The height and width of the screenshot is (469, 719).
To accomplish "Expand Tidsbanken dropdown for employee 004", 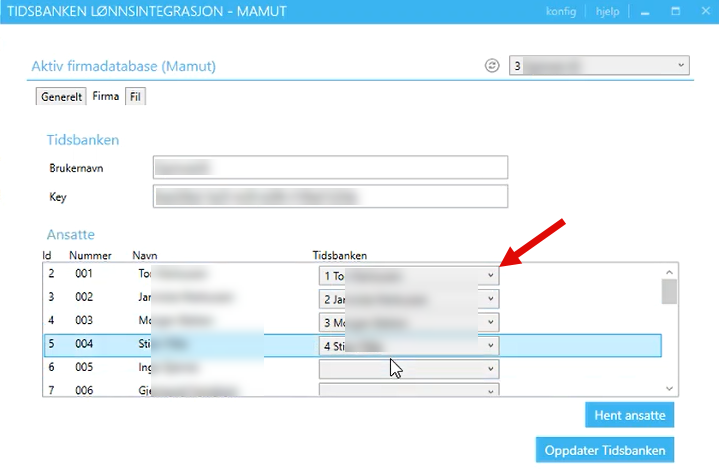I will tap(409, 346).
